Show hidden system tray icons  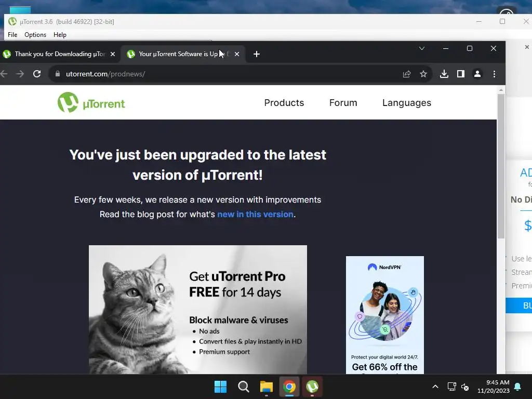[435, 387]
